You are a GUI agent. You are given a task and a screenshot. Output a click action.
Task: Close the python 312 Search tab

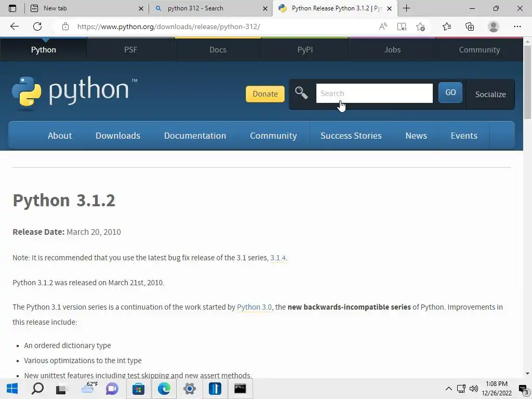[x=265, y=8]
